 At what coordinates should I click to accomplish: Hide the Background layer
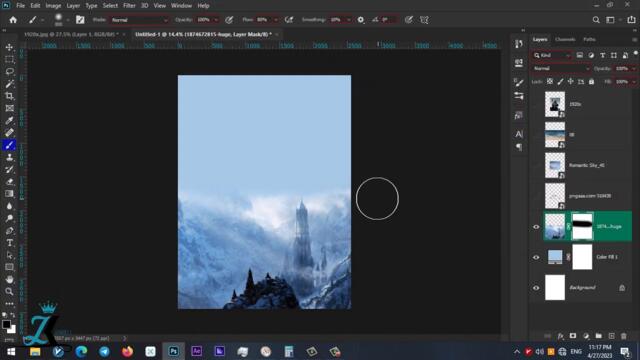(536, 288)
